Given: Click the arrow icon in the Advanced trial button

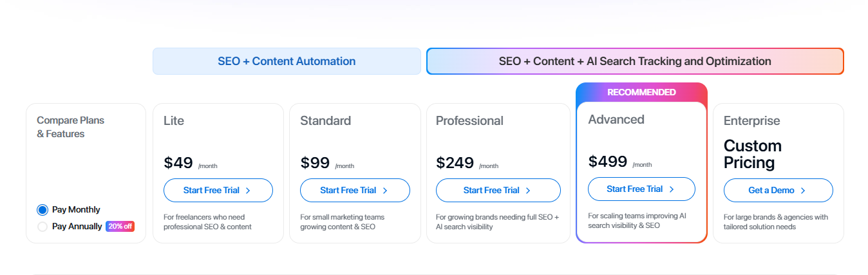Looking at the screenshot, I should click(x=672, y=189).
